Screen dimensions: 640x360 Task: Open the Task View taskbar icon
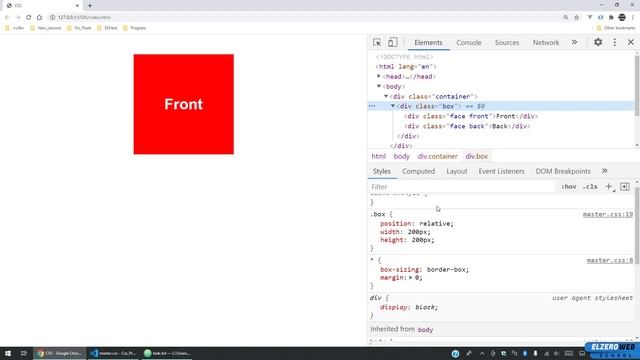click(x=24, y=353)
